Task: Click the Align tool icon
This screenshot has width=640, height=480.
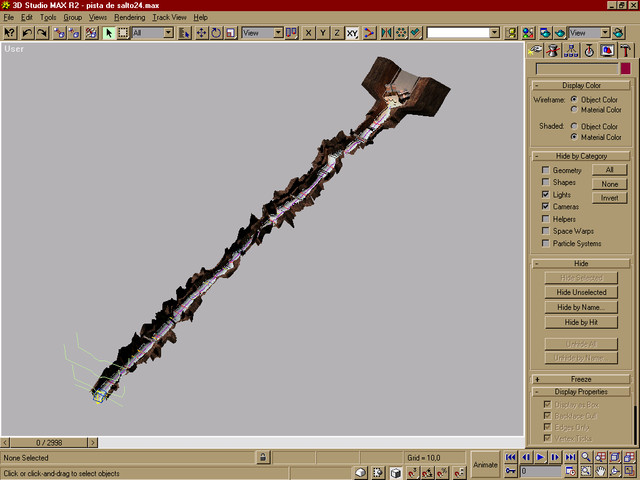Action: [x=416, y=33]
